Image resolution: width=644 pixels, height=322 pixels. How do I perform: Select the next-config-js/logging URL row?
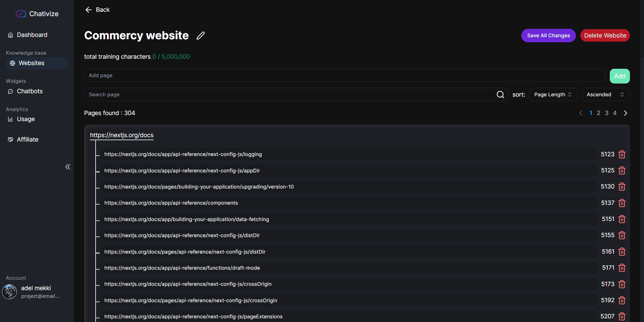point(348,154)
